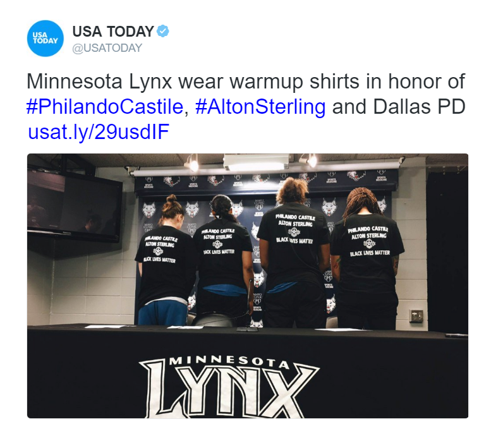Click the ceiling light fixture in photo
The height and width of the screenshot is (448, 491).
[256, 162]
